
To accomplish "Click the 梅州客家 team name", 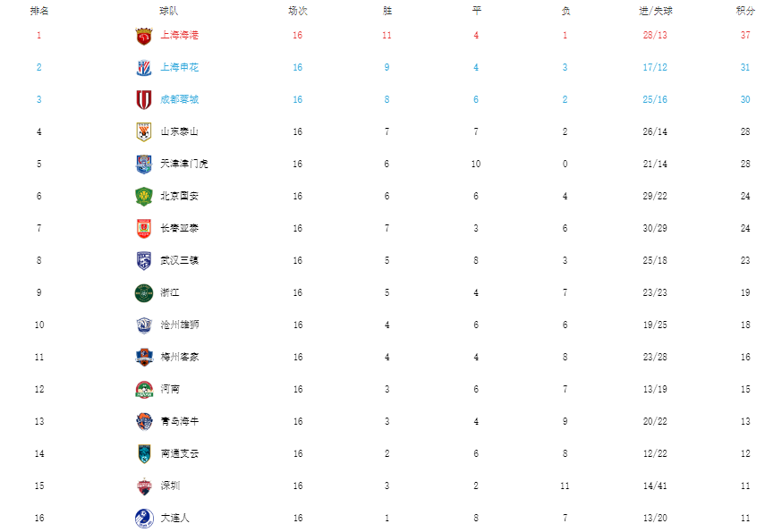I will click(180, 358).
